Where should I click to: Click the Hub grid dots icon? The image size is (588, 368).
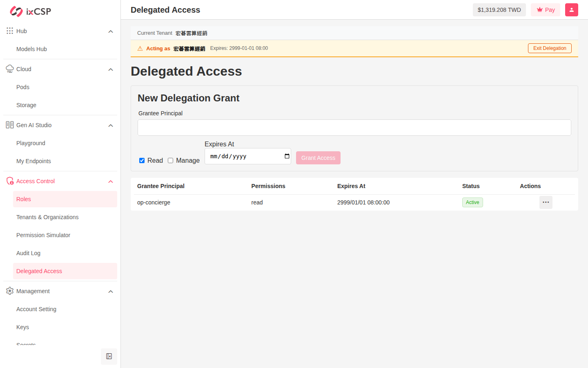[10, 31]
